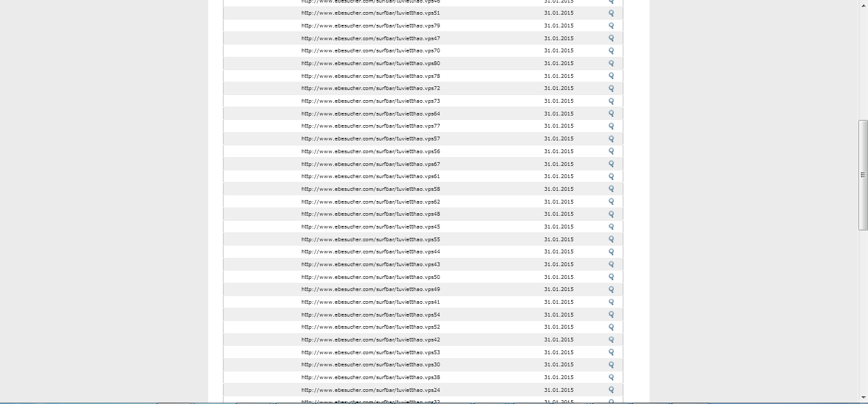The height and width of the screenshot is (404, 868).
Task: Inspect vps67 with its magnifier icon
Action: tap(611, 164)
